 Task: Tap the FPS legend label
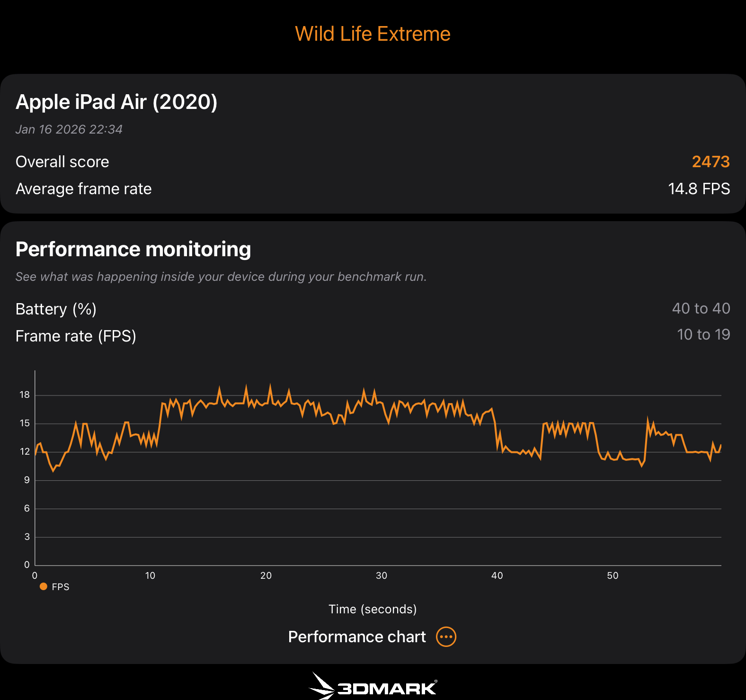point(61,587)
